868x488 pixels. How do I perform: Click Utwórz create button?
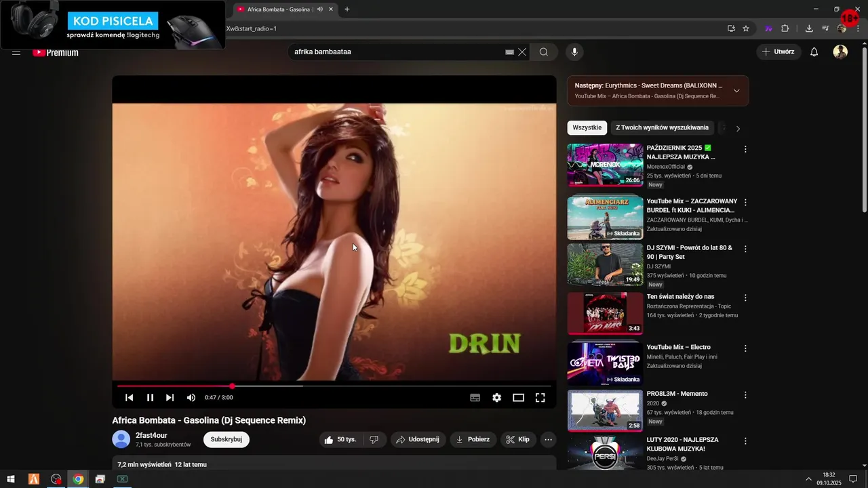(x=778, y=52)
